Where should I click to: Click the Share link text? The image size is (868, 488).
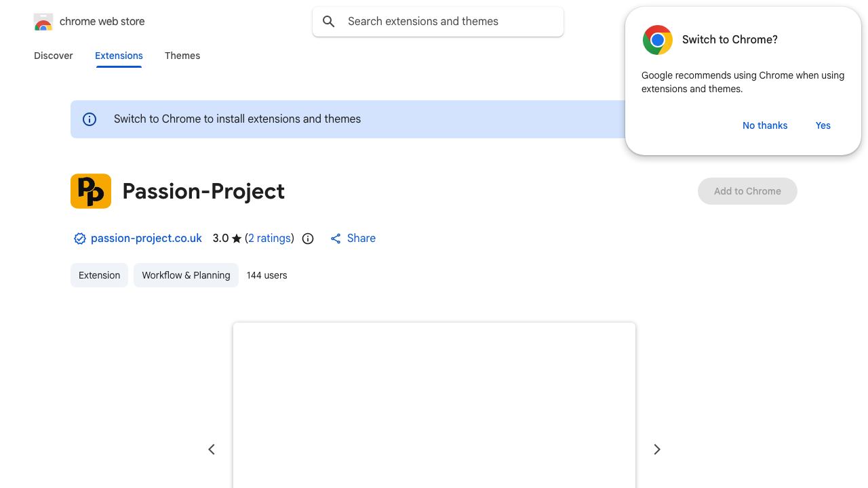pos(361,239)
